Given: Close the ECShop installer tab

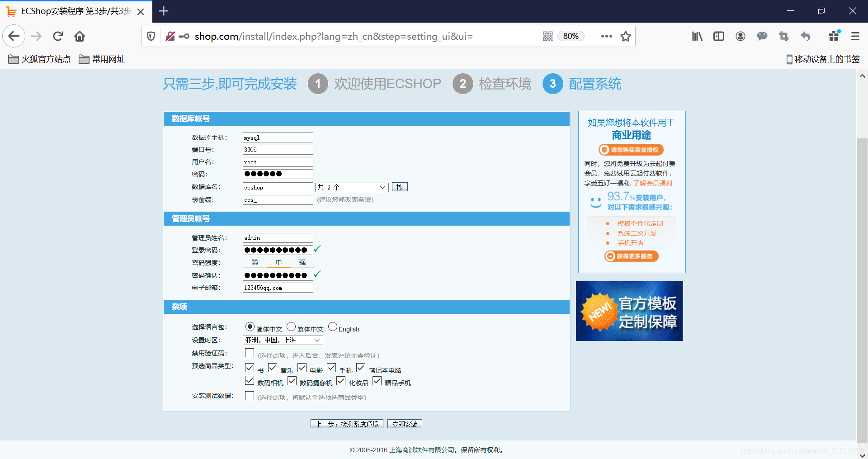Looking at the screenshot, I should 141,11.
